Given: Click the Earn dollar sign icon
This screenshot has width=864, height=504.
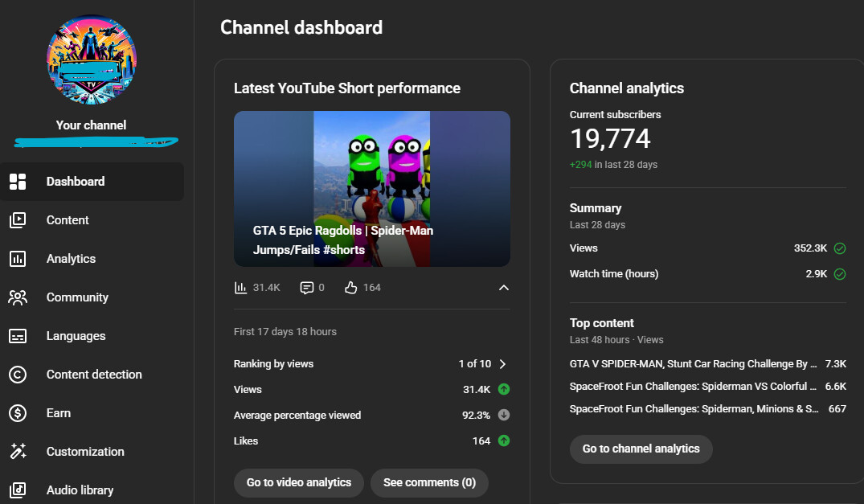Looking at the screenshot, I should (x=18, y=413).
